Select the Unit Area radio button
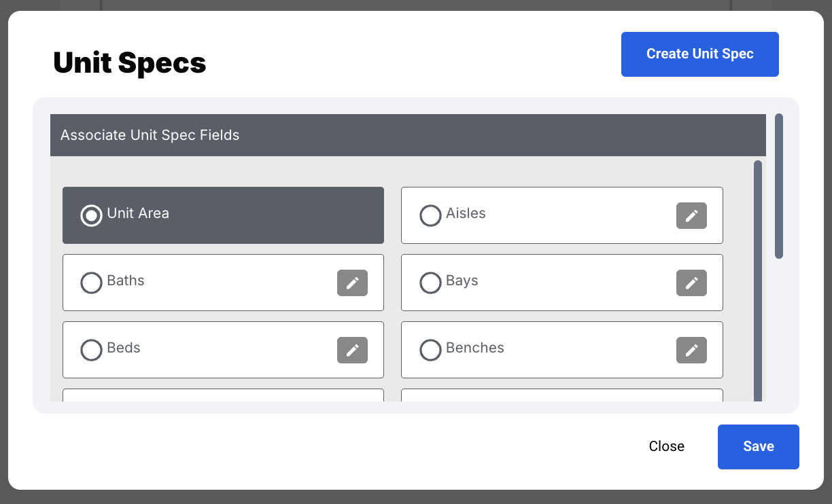The image size is (832, 504). pyautogui.click(x=91, y=215)
